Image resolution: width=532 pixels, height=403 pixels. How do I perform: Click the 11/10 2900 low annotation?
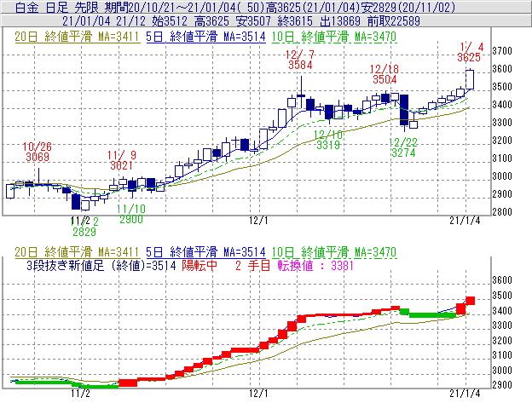131,214
